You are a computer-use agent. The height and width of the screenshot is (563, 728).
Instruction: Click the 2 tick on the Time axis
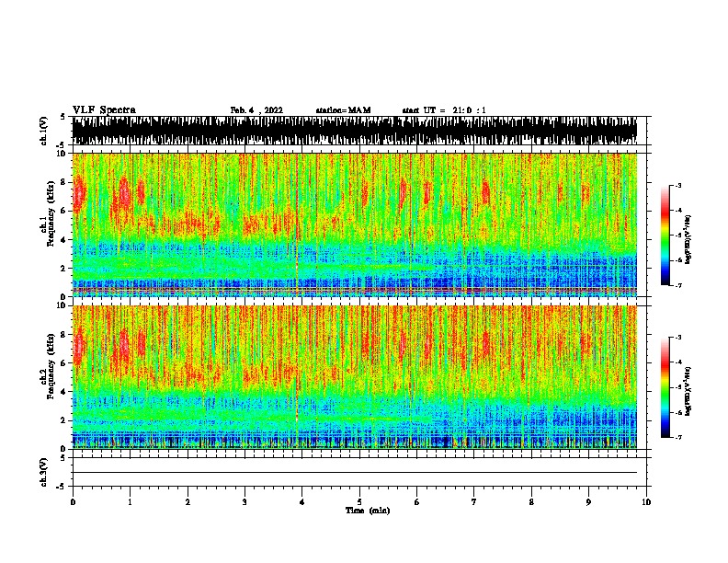coord(188,501)
